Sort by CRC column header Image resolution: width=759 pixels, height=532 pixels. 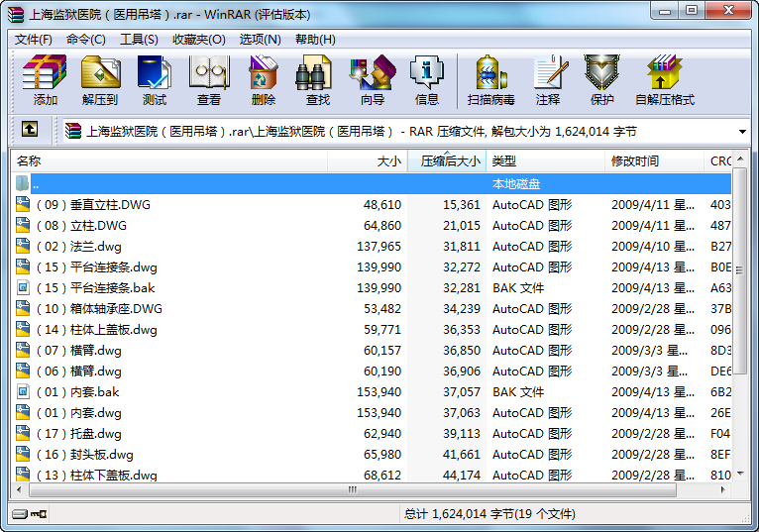tap(717, 161)
